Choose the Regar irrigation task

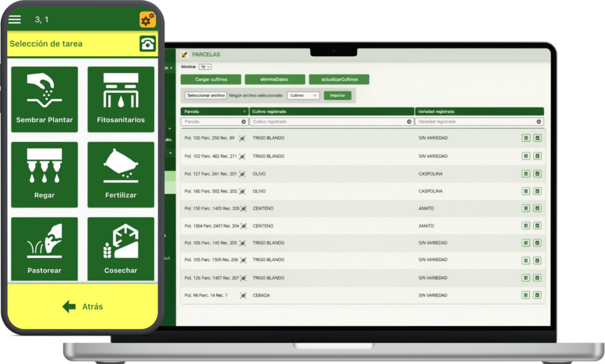pyautogui.click(x=44, y=174)
